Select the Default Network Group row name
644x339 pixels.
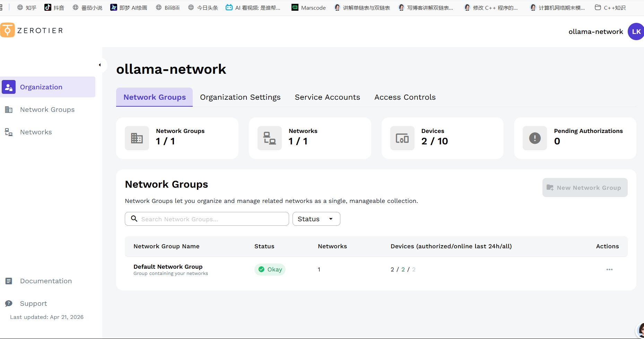168,267
